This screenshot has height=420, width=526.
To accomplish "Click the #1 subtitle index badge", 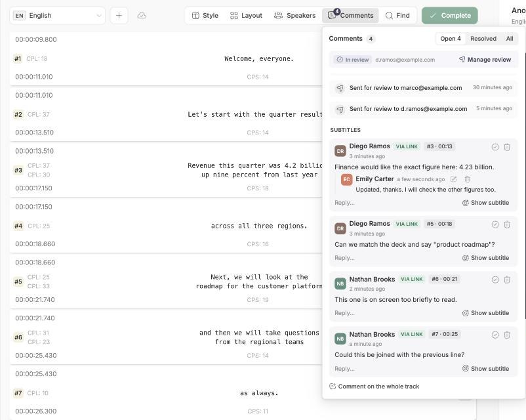I will (18, 58).
